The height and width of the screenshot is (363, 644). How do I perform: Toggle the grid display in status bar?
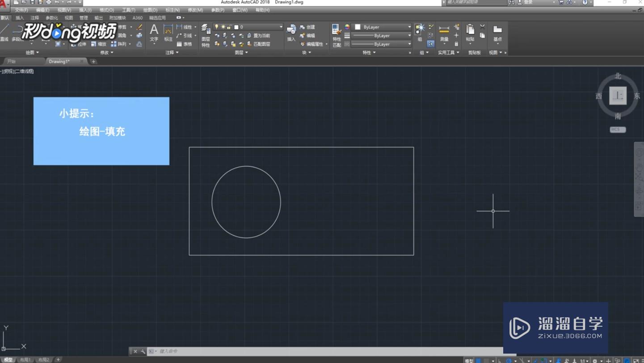(x=478, y=360)
